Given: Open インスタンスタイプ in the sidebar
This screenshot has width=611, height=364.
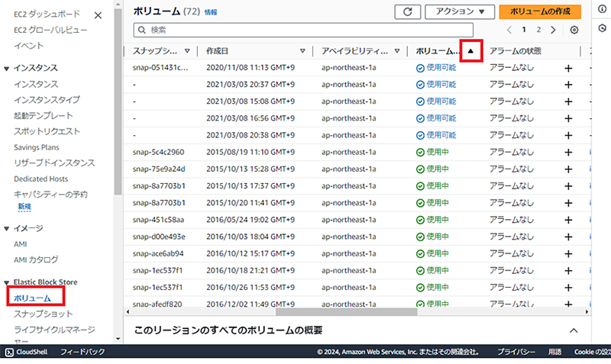Looking at the screenshot, I should coord(47,100).
